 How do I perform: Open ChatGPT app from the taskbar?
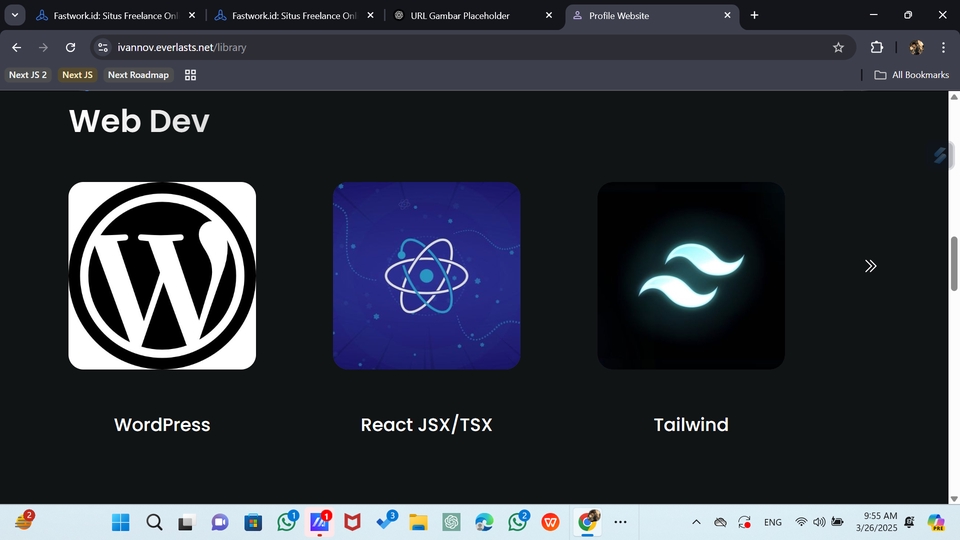click(451, 522)
